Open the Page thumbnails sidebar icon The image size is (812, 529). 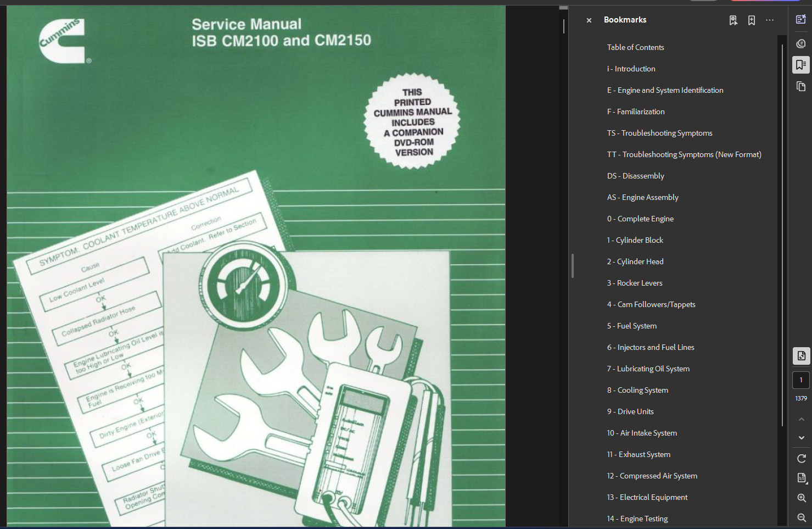[x=801, y=86]
